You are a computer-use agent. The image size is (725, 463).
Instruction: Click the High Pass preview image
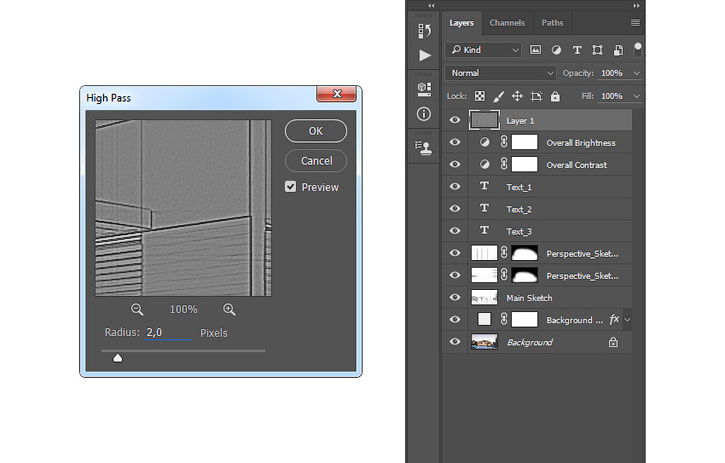pos(183,208)
